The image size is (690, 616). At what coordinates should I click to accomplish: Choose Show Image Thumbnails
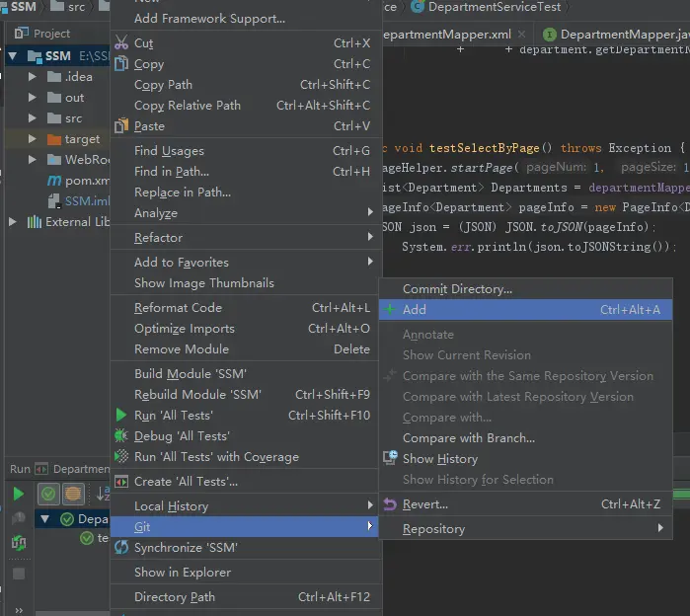pyautogui.click(x=244, y=283)
